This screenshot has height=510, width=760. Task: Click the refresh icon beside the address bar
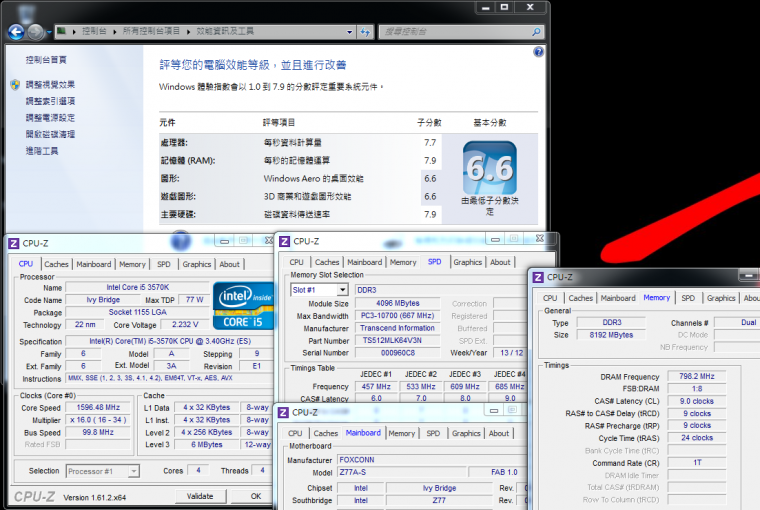[x=366, y=32]
